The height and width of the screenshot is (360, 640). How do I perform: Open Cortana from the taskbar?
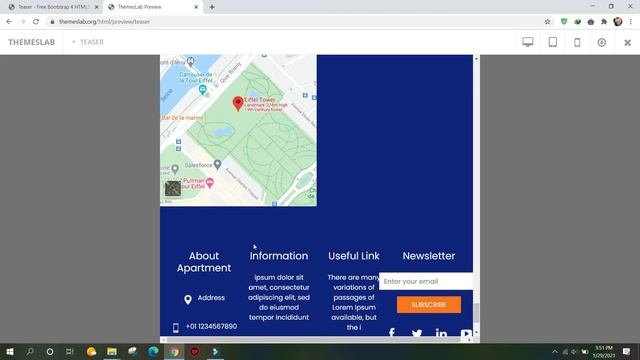pyautogui.click(x=50, y=351)
